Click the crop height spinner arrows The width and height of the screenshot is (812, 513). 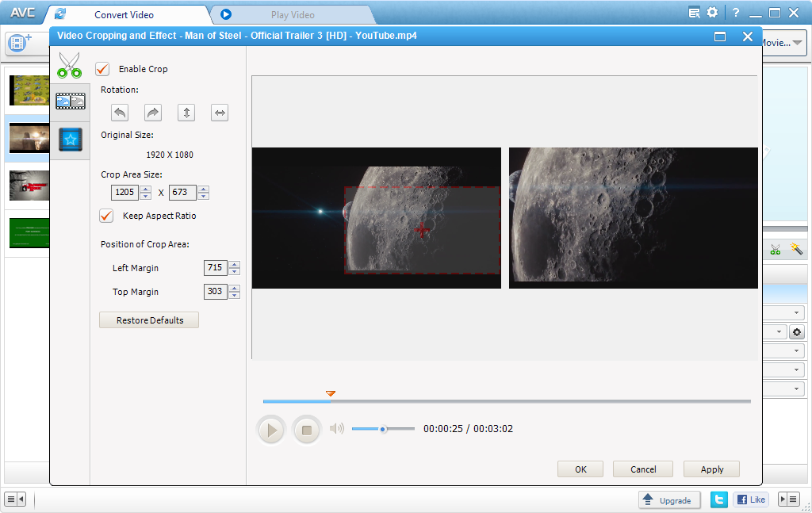(204, 193)
